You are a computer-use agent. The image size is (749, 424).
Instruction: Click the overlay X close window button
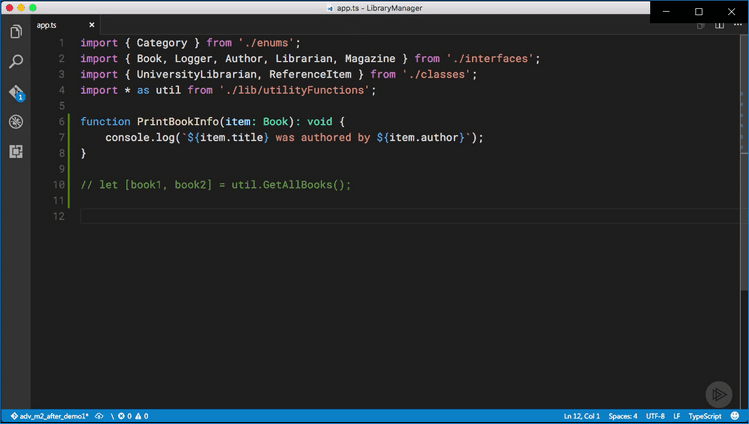[x=731, y=11]
